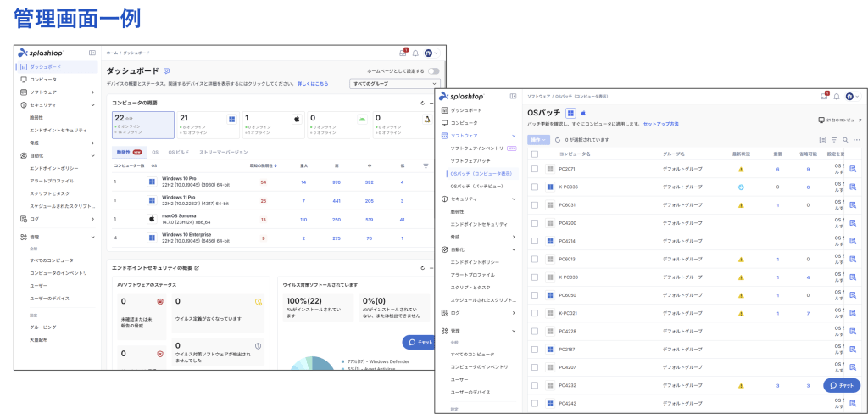Screen dimensions: 868x414
Task: Click the info icon next to ダッシュボード title
Action: coord(167,71)
